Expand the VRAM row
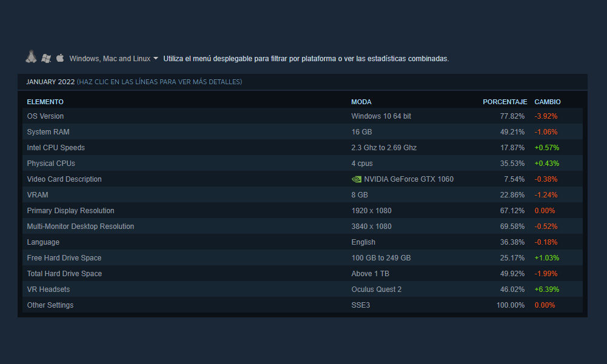 coord(38,195)
